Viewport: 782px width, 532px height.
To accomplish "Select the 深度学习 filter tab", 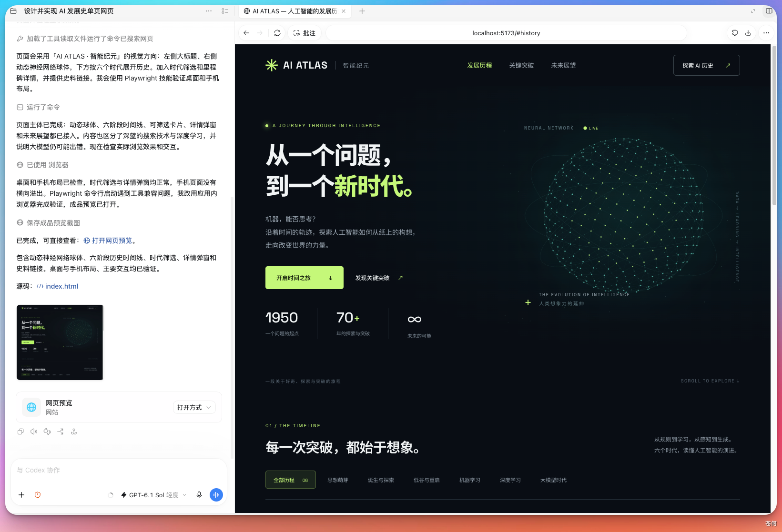I will pos(510,480).
